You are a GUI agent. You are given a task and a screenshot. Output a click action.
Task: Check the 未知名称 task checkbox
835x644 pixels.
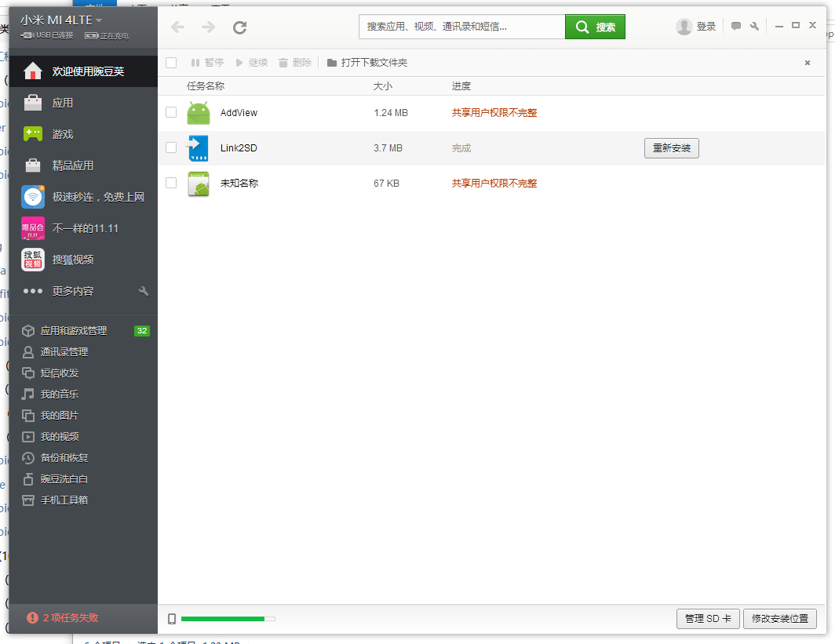pyautogui.click(x=171, y=183)
